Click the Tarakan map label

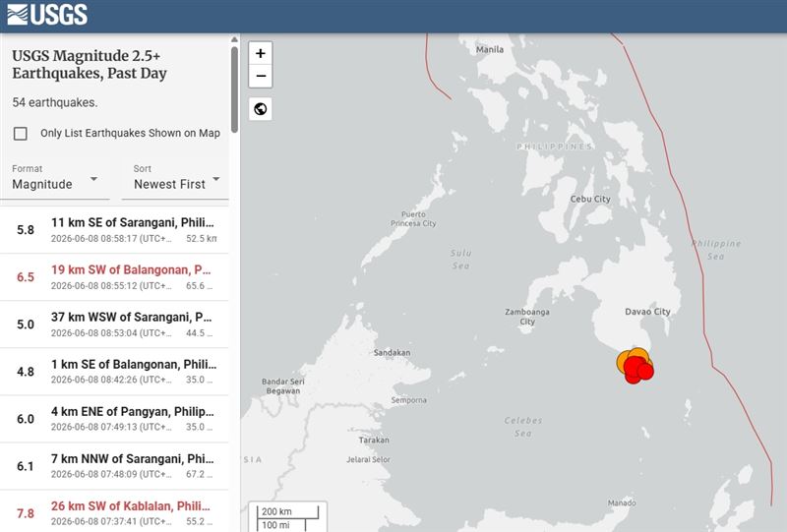coord(374,441)
